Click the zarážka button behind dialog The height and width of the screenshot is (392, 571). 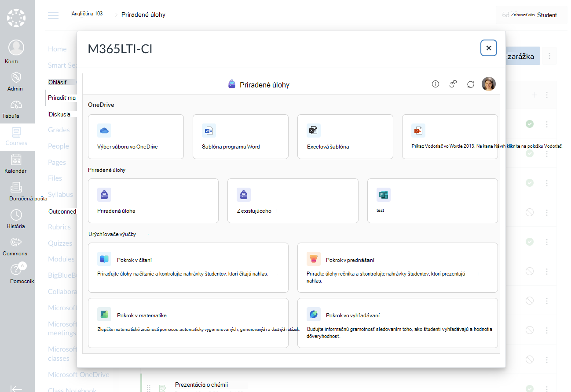coord(523,56)
